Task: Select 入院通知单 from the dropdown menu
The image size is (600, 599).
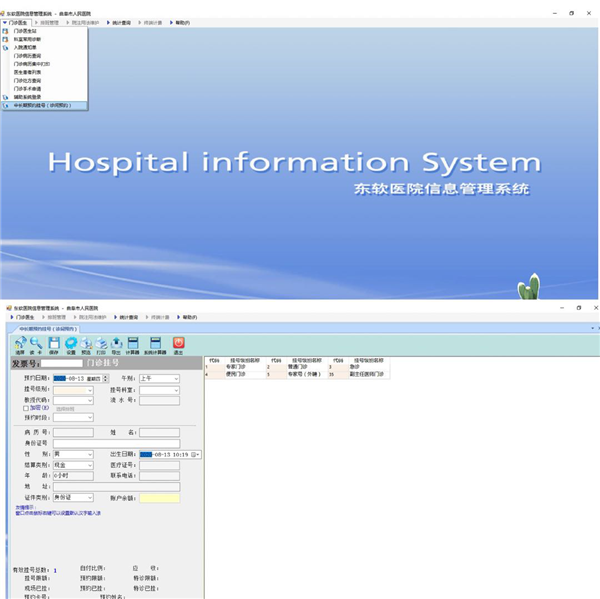Action: (x=27, y=47)
